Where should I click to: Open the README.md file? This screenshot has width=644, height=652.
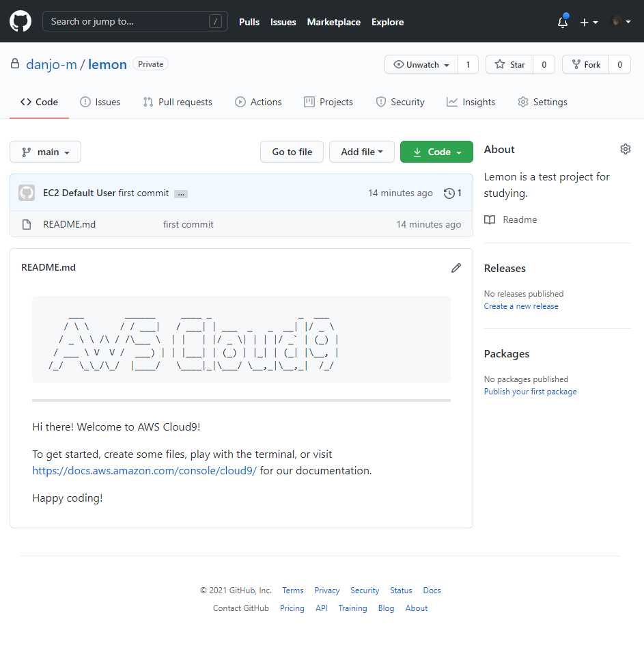[x=69, y=225]
